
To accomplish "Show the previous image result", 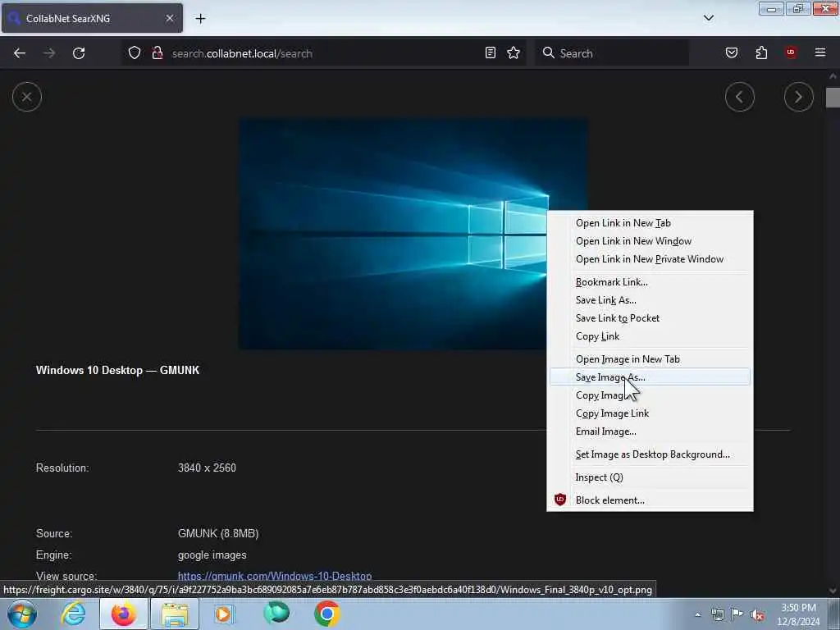I will (740, 97).
